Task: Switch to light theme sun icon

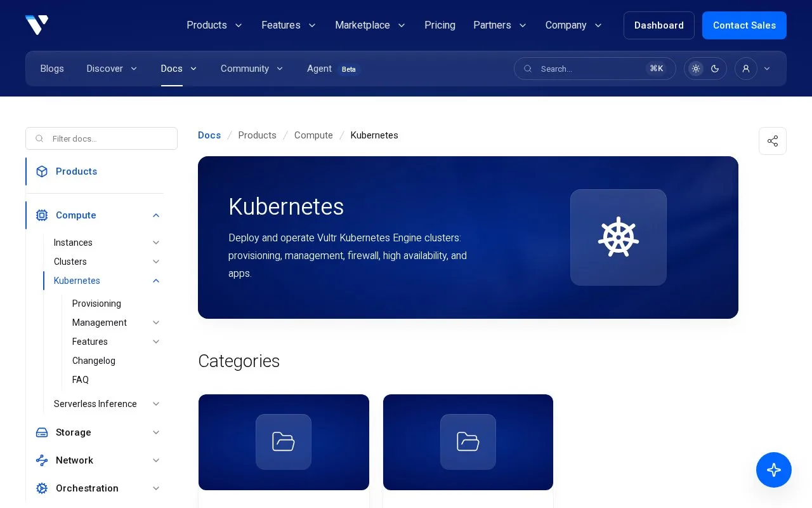Action: coord(696,69)
